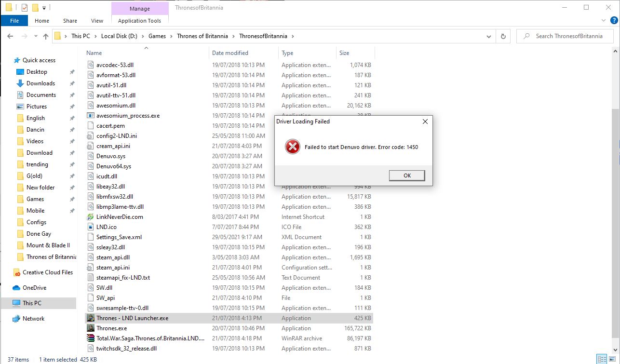Select the twitchsdk_32_release.dll file icon
Screen dimensions: 620x364
point(90,349)
